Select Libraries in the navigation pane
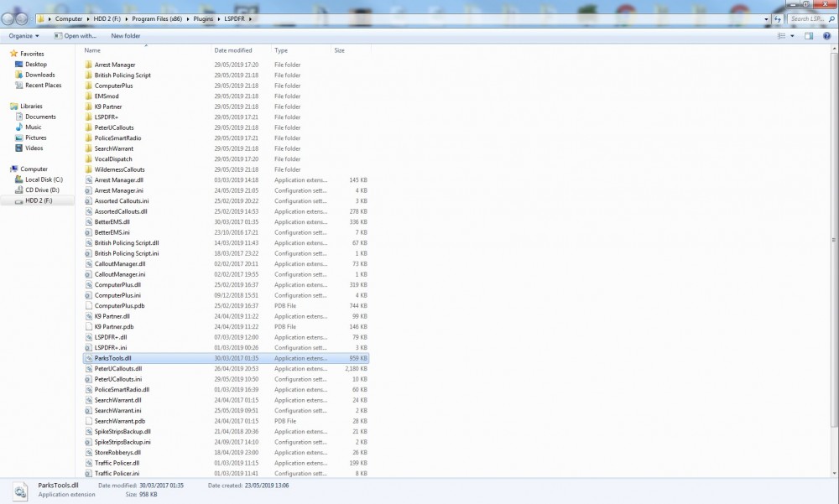This screenshot has height=504, width=839. pos(31,106)
